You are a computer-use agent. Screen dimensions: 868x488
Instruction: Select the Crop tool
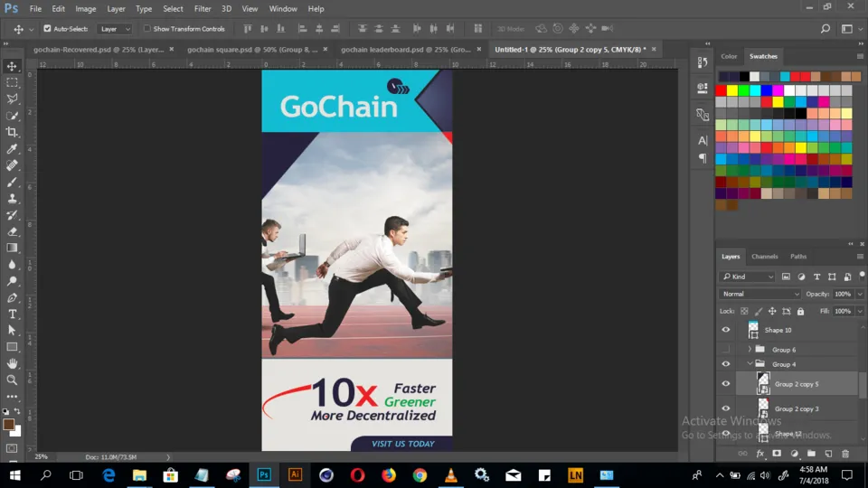tap(12, 132)
